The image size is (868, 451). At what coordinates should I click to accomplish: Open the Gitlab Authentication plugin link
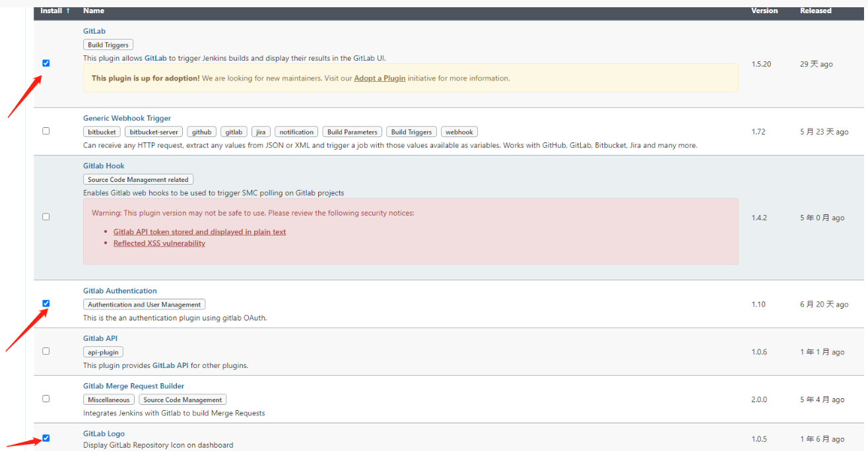pos(120,291)
